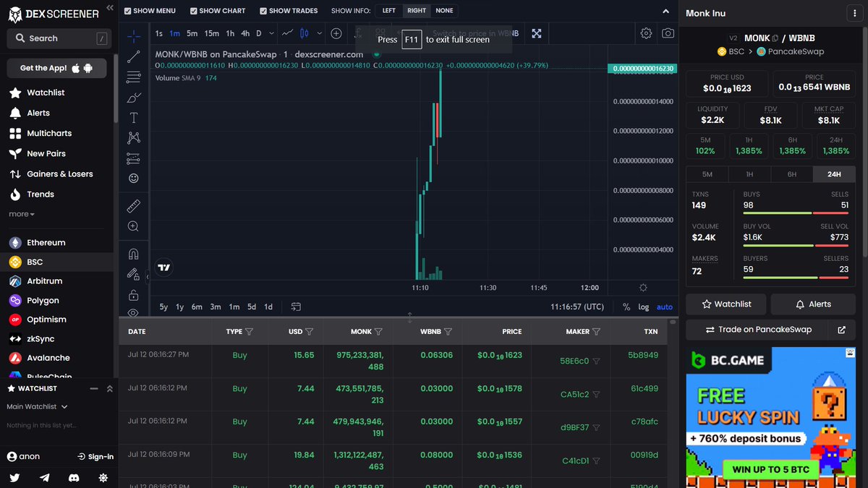Toggle percent scale on chart

tap(626, 307)
